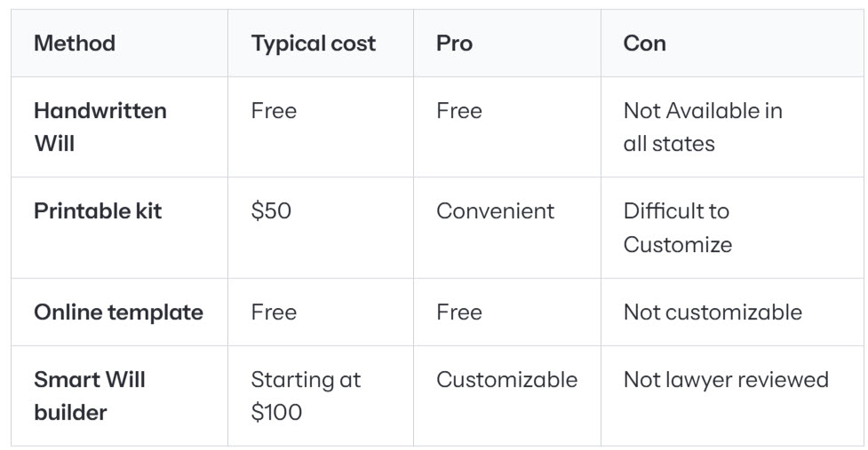The width and height of the screenshot is (868, 450).
Task: Select the Handwritten Will row label
Action: coord(100,127)
